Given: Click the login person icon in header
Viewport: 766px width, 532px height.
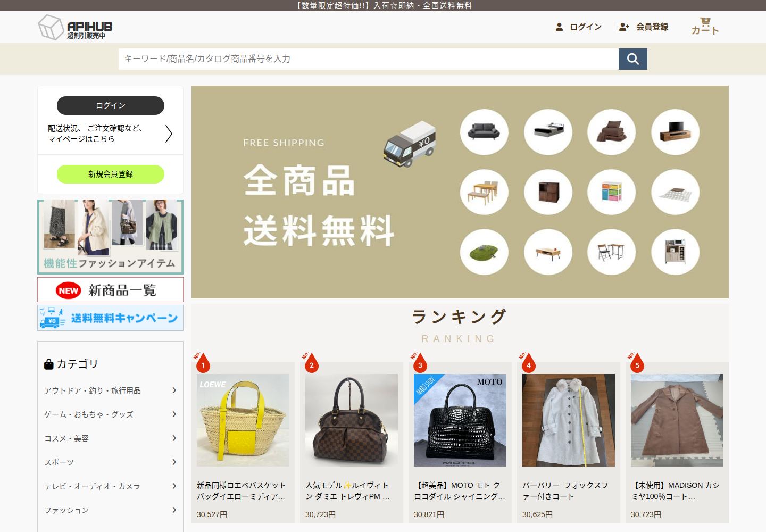Looking at the screenshot, I should click(559, 27).
